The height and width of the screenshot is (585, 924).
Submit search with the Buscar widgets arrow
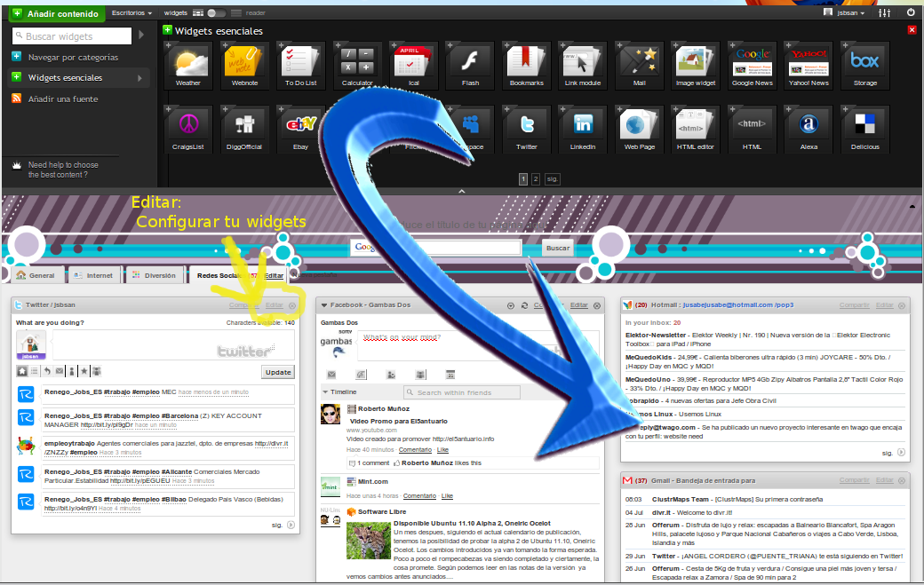tap(141, 36)
